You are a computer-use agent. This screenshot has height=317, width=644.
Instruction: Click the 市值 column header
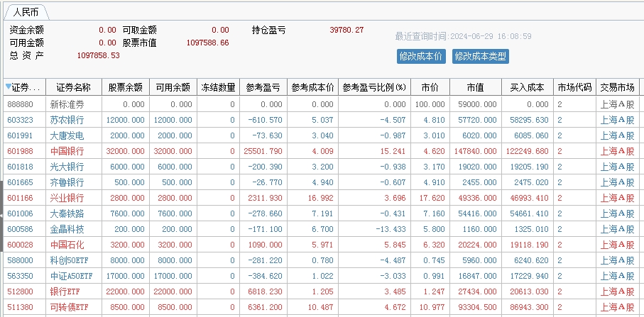pyautogui.click(x=475, y=87)
